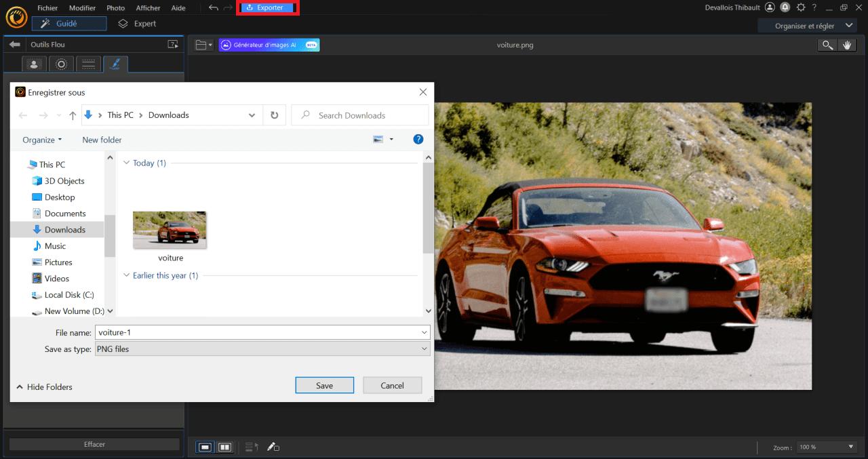Open the settings gear in the title bar
This screenshot has width=868, height=459.
click(802, 7)
